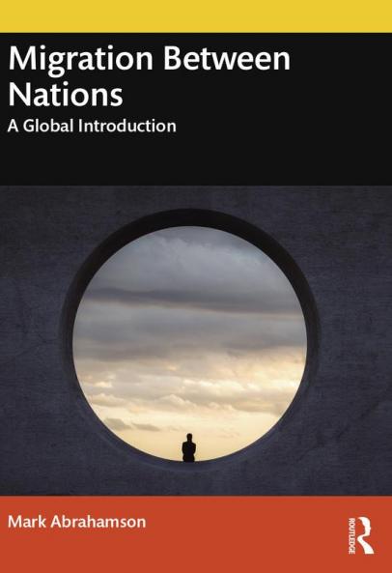Click author name Mark Abrahamson
Image resolution: width=392 pixels, height=573 pixels.
(76, 522)
